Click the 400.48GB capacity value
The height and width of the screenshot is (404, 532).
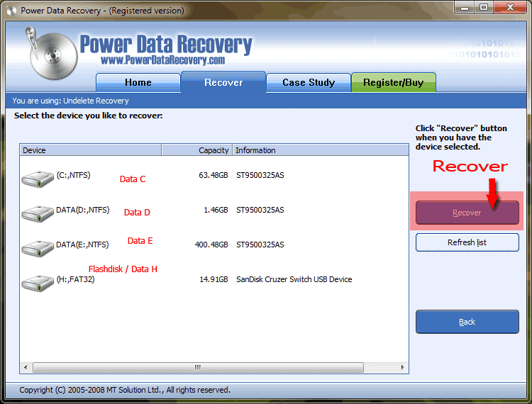coord(211,245)
